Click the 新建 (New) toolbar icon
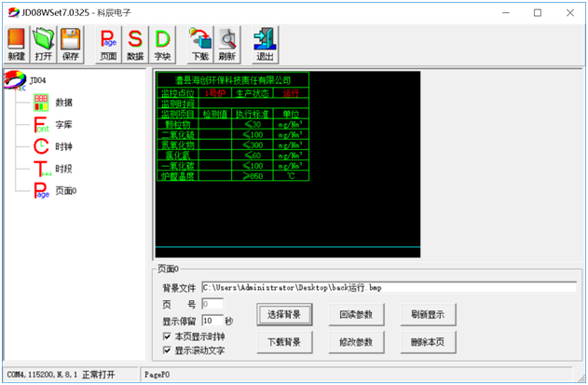 click(17, 43)
